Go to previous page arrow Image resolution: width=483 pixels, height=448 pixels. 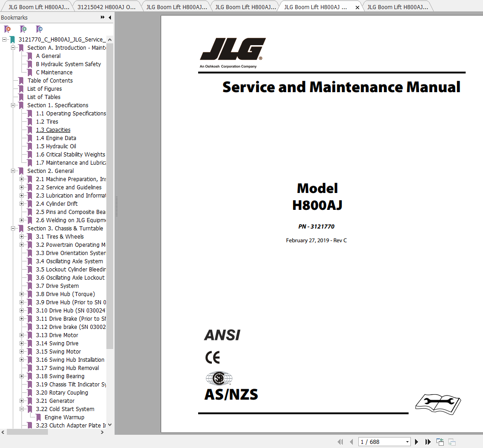pyautogui.click(x=351, y=442)
